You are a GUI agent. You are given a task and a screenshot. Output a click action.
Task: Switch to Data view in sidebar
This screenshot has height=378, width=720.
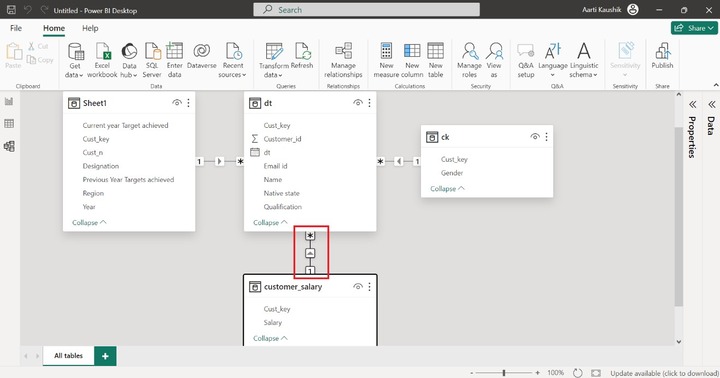click(9, 124)
